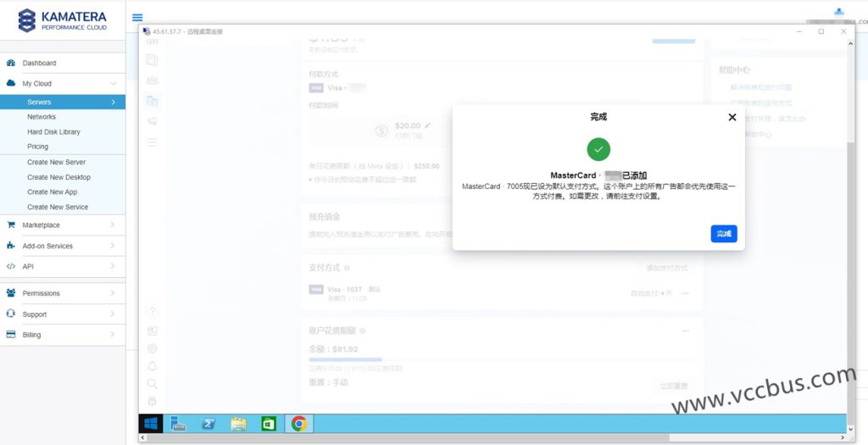Open File Explorer in the remote taskbar

click(238, 424)
